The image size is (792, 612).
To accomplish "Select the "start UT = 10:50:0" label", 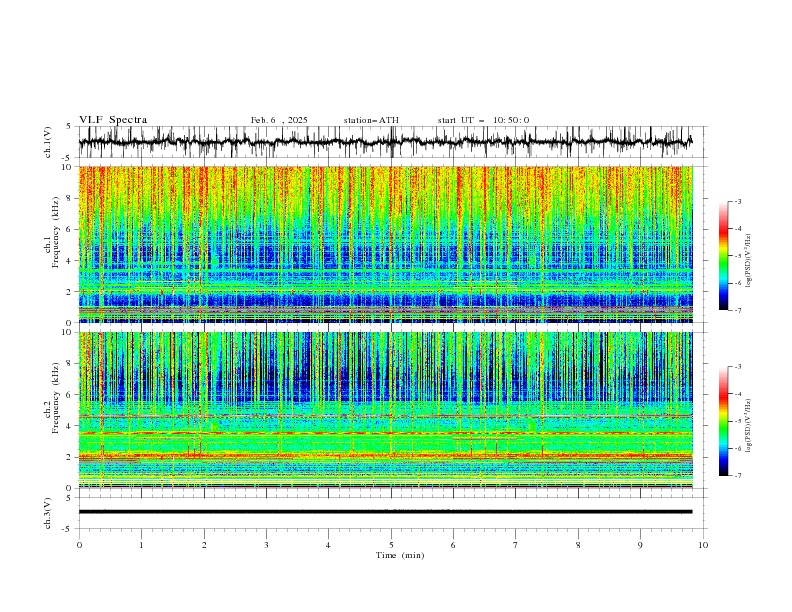I will (483, 120).
